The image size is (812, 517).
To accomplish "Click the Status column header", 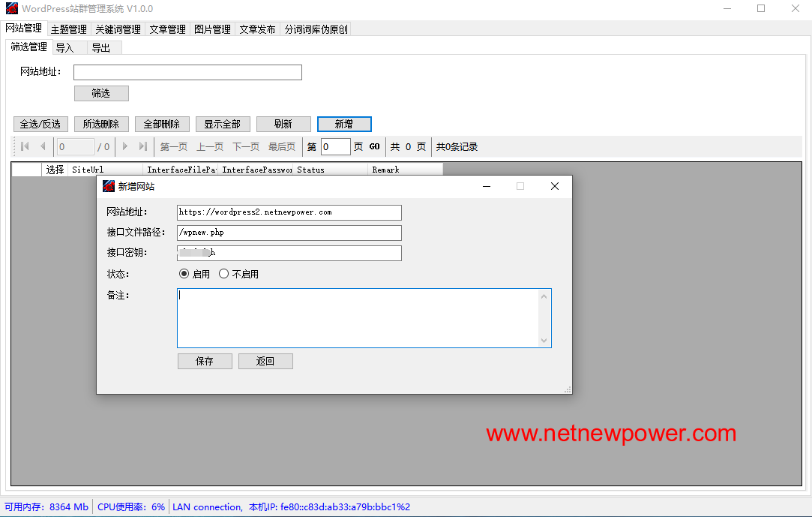I will point(331,170).
